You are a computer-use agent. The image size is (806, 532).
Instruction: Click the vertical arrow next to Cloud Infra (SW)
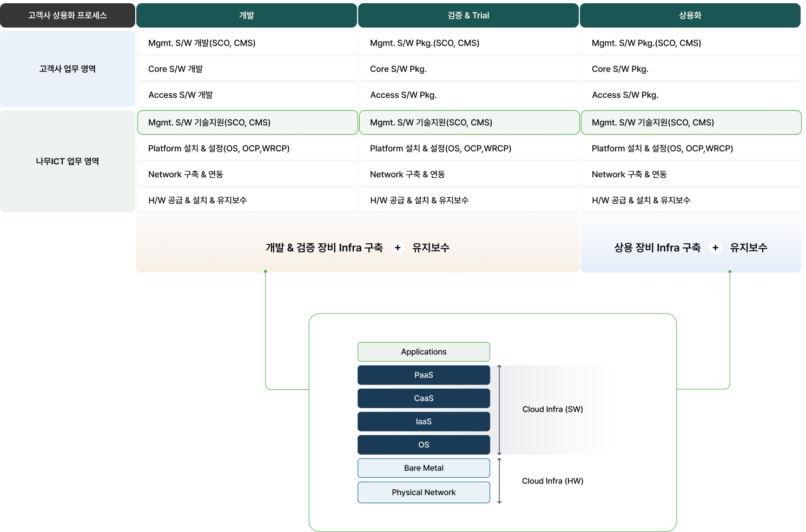[499, 410]
